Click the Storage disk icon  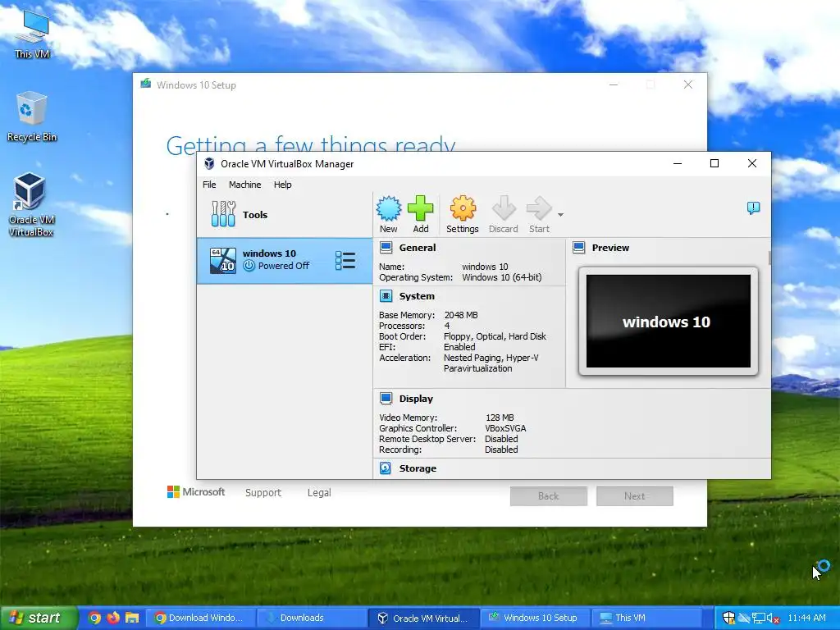pyautogui.click(x=386, y=468)
